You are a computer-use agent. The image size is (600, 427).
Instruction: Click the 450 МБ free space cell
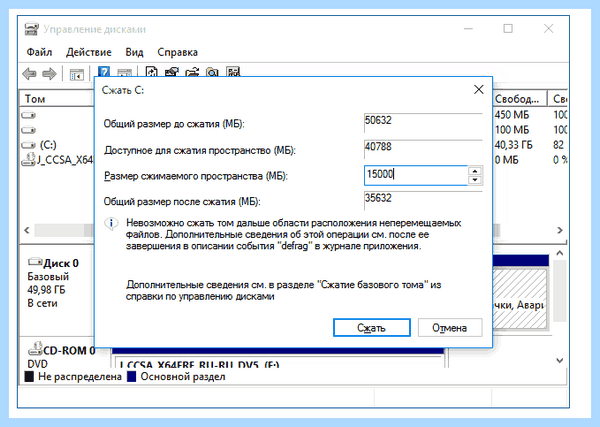pyautogui.click(x=512, y=114)
